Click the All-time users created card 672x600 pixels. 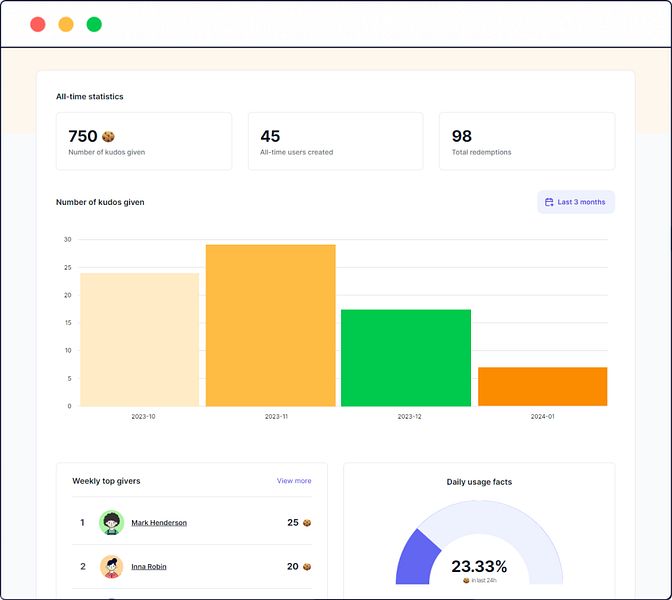pos(336,141)
